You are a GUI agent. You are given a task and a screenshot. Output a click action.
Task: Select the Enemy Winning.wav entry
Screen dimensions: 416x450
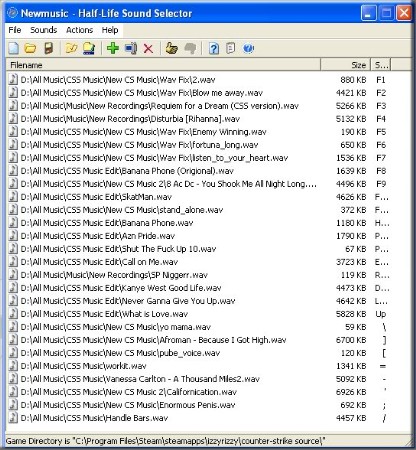tap(143, 132)
